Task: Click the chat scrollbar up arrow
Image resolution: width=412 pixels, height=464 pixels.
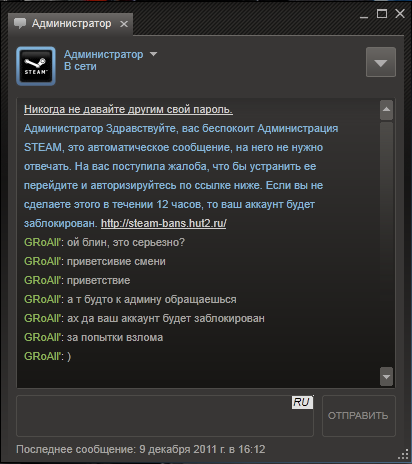Action: point(386,110)
